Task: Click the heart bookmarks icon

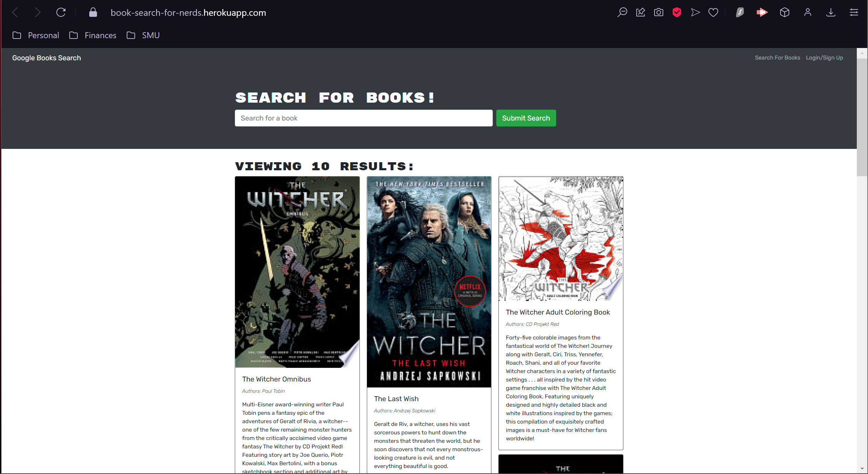Action: coord(713,13)
